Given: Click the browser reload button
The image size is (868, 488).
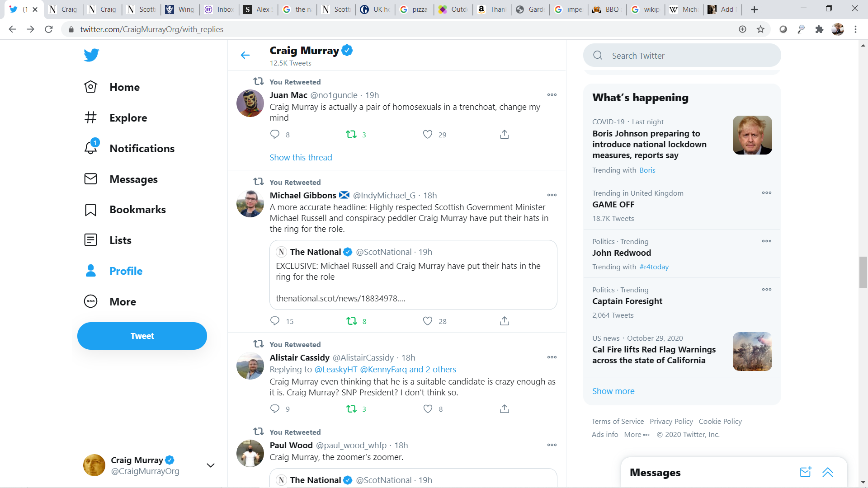Looking at the screenshot, I should pyautogui.click(x=49, y=29).
